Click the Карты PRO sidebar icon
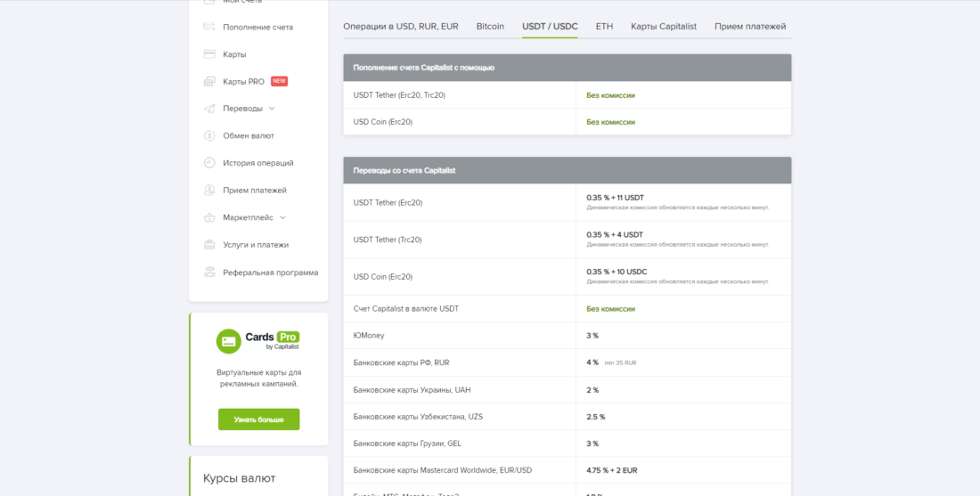This screenshot has height=496, width=980. click(x=209, y=81)
